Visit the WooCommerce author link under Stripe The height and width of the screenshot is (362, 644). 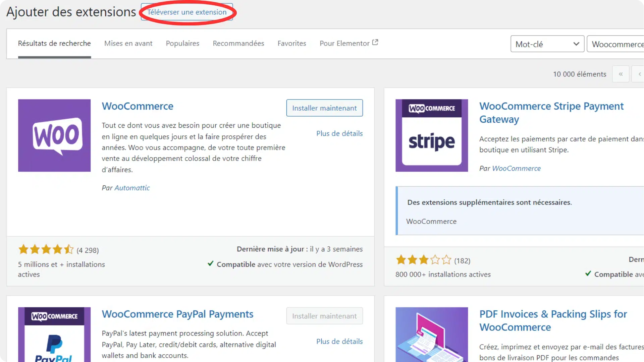[516, 168]
